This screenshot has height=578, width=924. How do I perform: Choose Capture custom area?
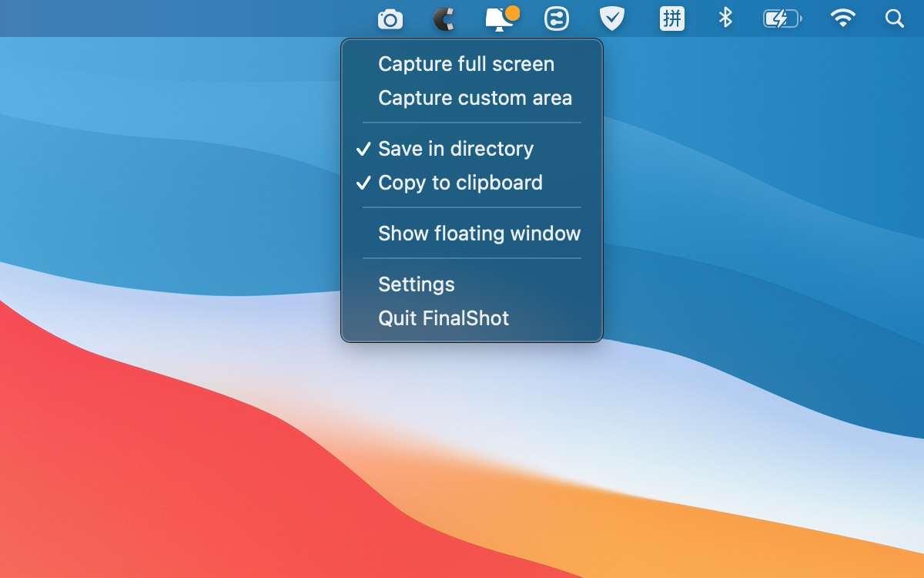coord(472,98)
